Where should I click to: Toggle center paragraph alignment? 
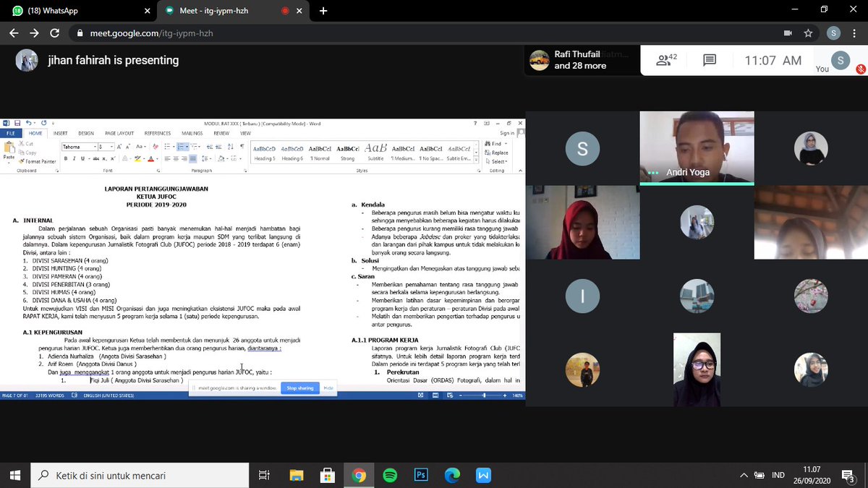pos(175,158)
